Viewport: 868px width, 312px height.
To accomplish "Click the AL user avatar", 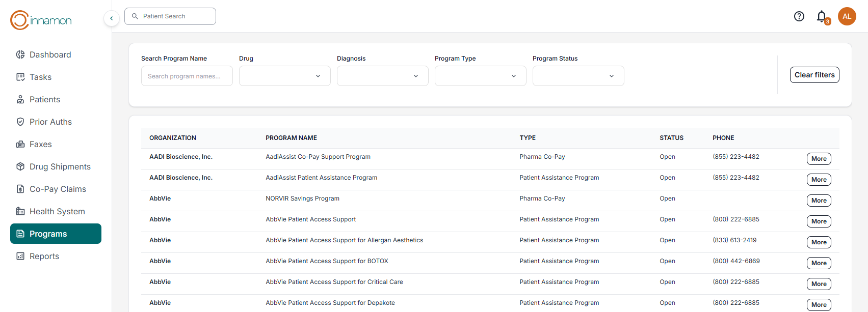I will click(847, 16).
